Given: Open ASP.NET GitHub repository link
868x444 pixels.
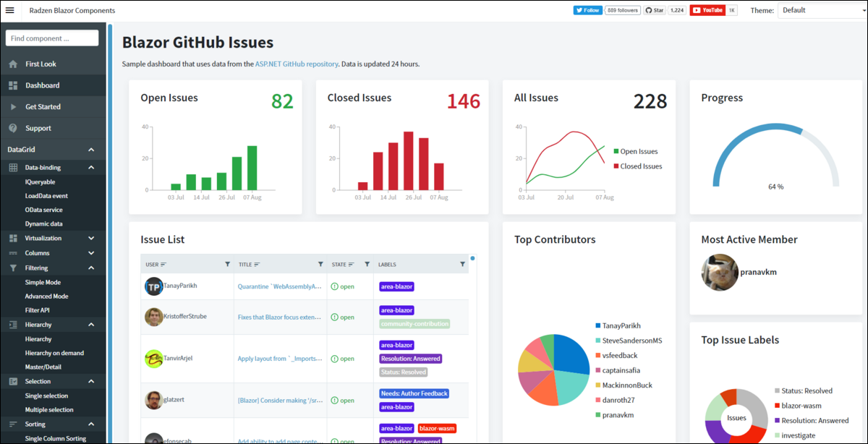Looking at the screenshot, I should (297, 64).
